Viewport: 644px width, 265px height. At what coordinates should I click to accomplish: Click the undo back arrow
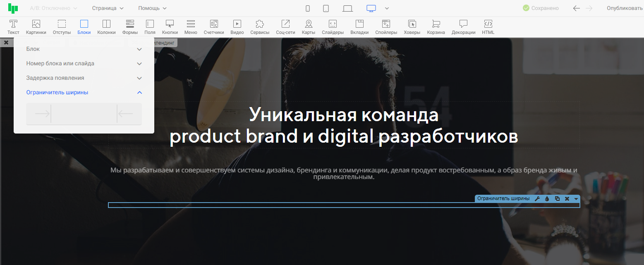pos(577,8)
